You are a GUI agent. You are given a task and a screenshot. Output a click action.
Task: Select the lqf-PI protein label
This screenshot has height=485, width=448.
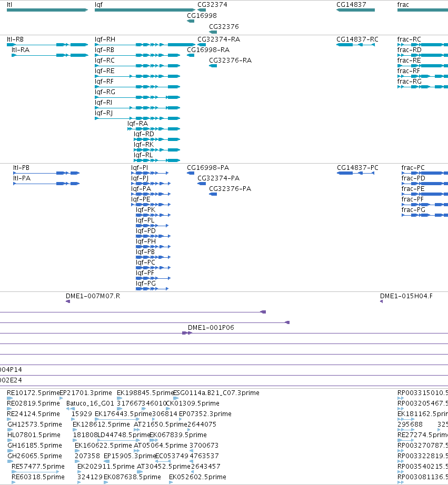(x=140, y=168)
